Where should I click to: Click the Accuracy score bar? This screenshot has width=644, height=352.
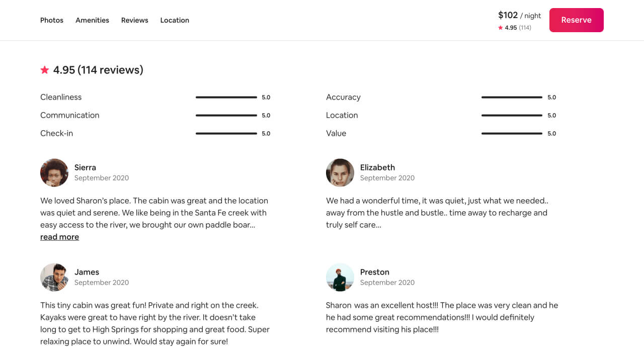click(512, 97)
